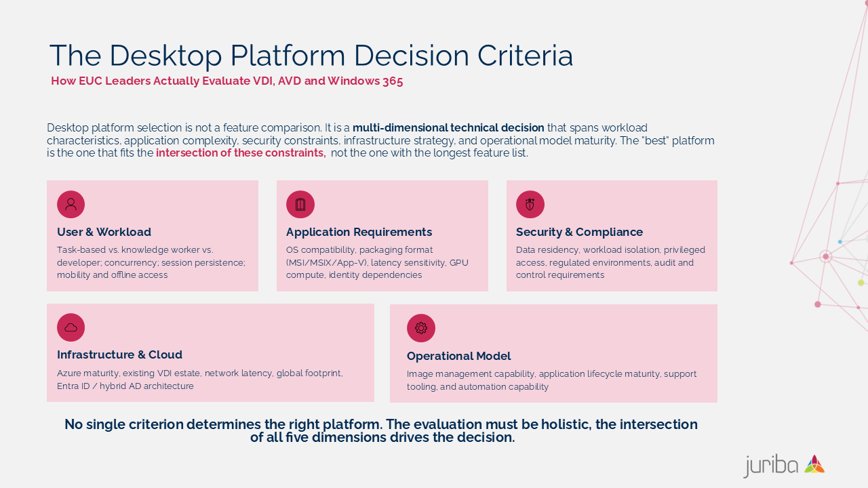Click the large pink ringed network node

(x=825, y=257)
